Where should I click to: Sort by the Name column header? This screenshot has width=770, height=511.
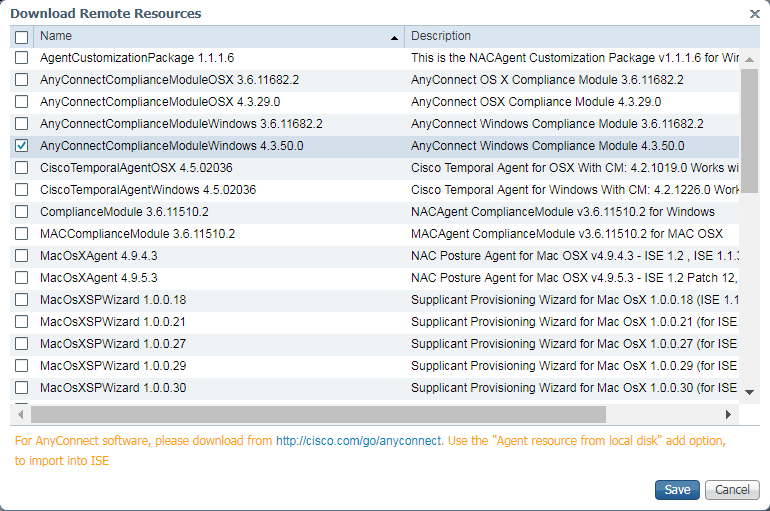[200, 37]
